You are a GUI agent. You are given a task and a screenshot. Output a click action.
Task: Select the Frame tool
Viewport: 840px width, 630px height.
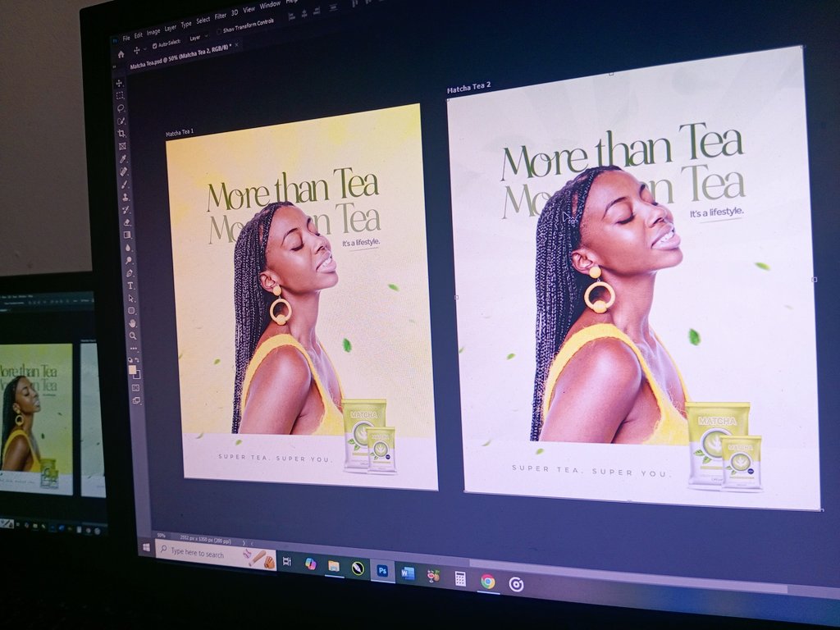(x=123, y=146)
